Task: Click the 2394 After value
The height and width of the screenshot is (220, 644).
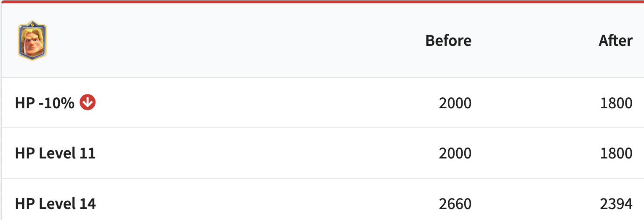Action: tap(616, 204)
